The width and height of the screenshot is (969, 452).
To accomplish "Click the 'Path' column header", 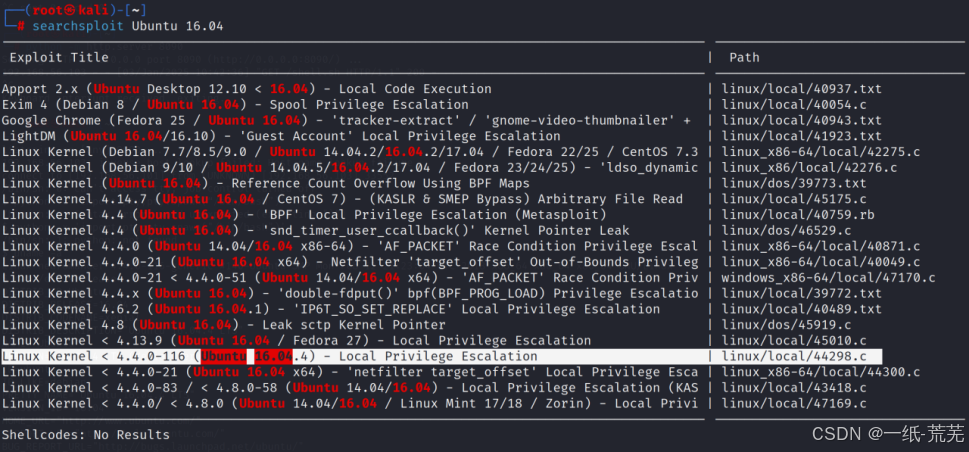I will (x=744, y=58).
